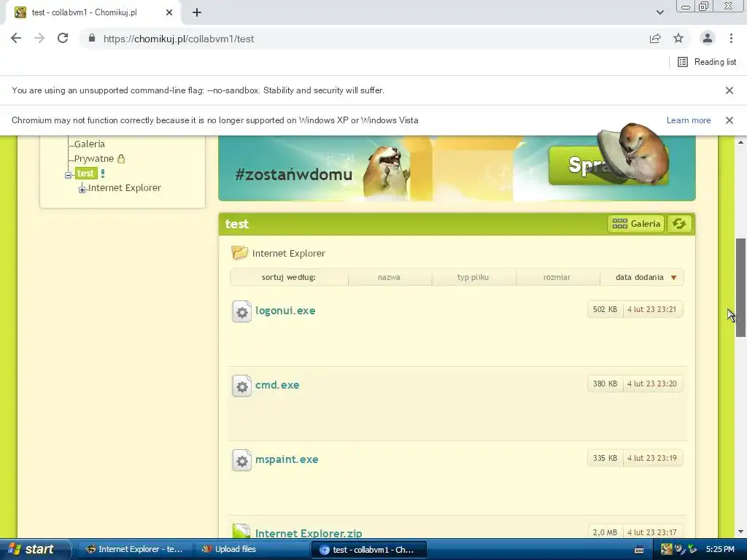Viewport: 747px width, 560px height.
Task: Bookmark this page with the star icon
Action: point(678,39)
